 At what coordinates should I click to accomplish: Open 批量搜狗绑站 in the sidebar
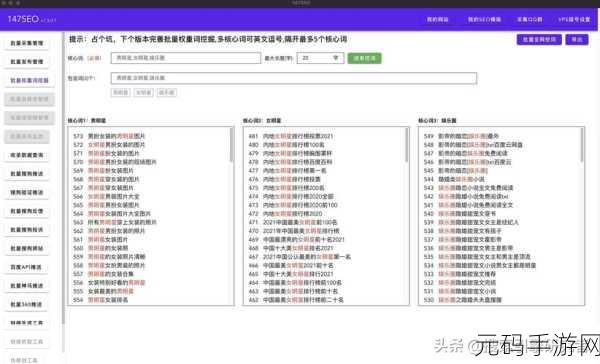(x=27, y=248)
